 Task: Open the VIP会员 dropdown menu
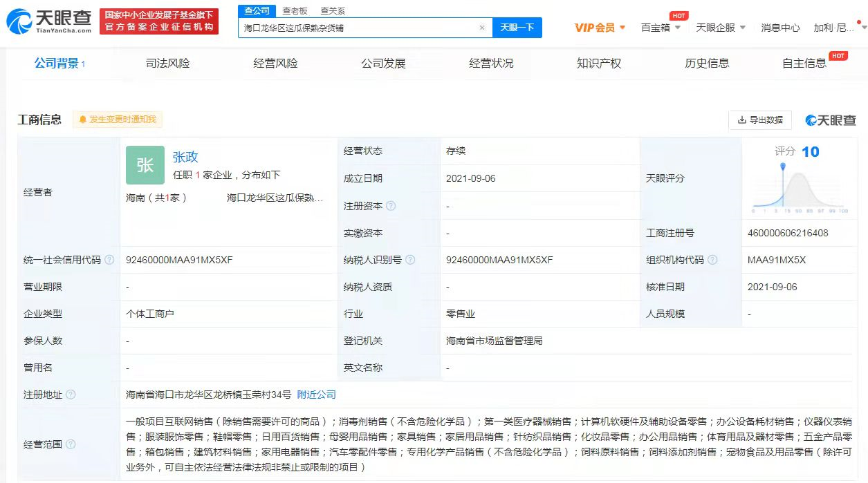tap(600, 28)
